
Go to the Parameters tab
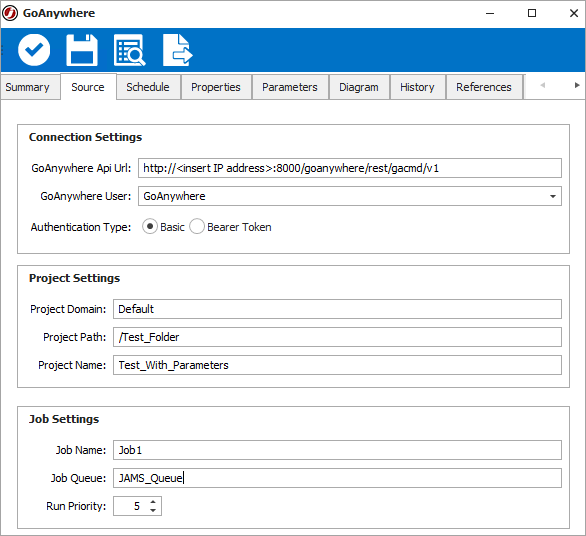[290, 87]
